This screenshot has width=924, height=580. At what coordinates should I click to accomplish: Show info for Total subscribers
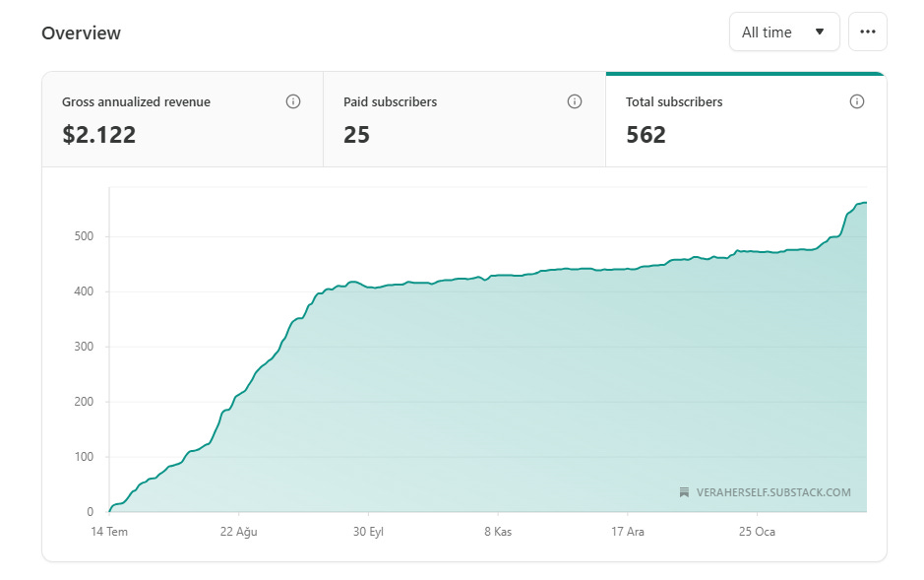pos(857,101)
